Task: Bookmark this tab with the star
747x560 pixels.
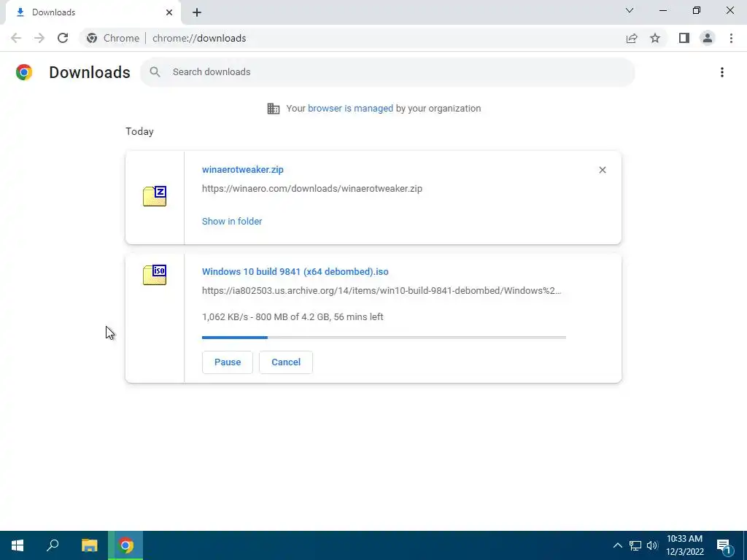Action: [655, 38]
